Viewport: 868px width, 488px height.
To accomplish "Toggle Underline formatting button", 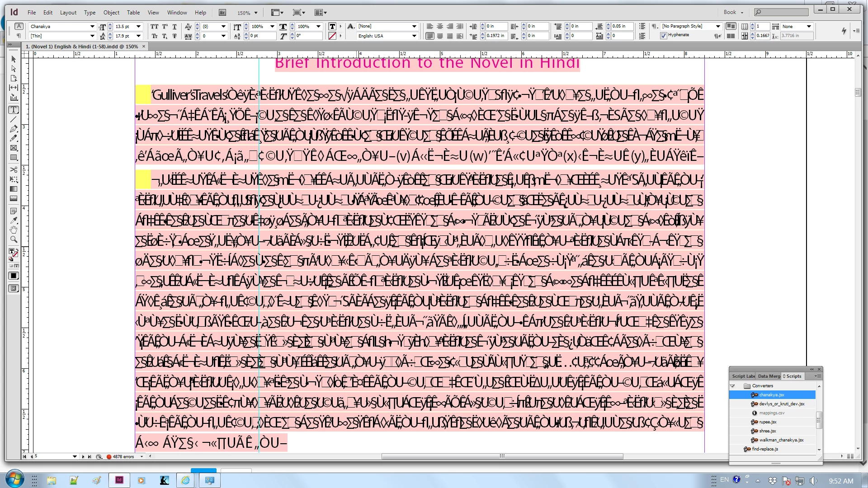I will coord(175,27).
